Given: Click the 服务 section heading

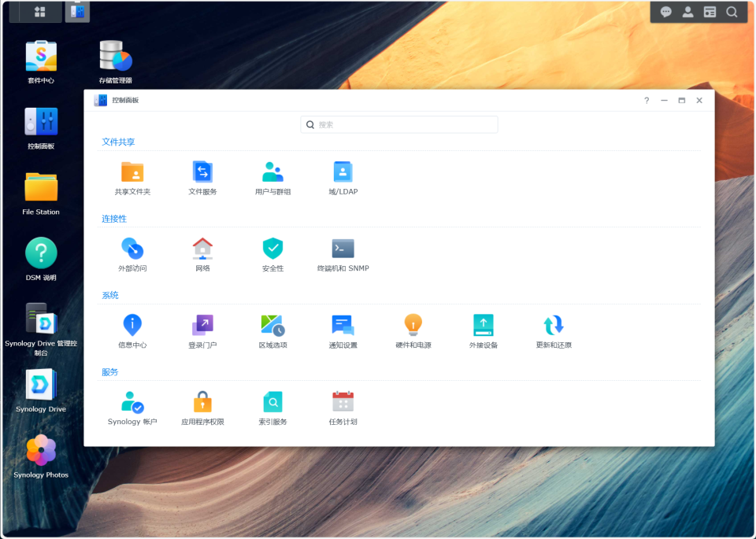Looking at the screenshot, I should point(110,372).
